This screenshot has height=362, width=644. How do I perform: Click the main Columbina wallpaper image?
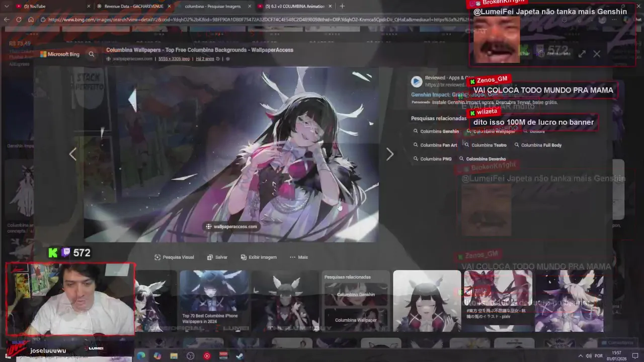[x=231, y=154]
